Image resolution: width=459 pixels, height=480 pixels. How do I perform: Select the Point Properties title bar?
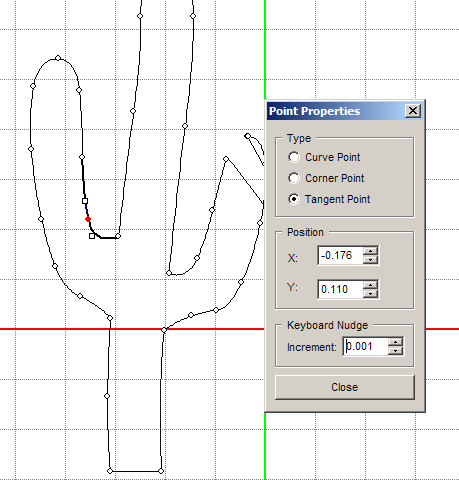point(345,111)
